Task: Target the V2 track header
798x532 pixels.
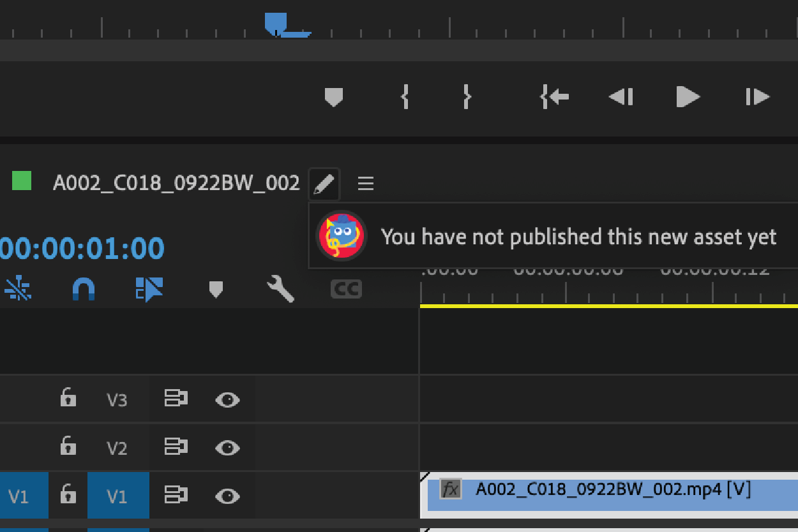Action: point(117,448)
